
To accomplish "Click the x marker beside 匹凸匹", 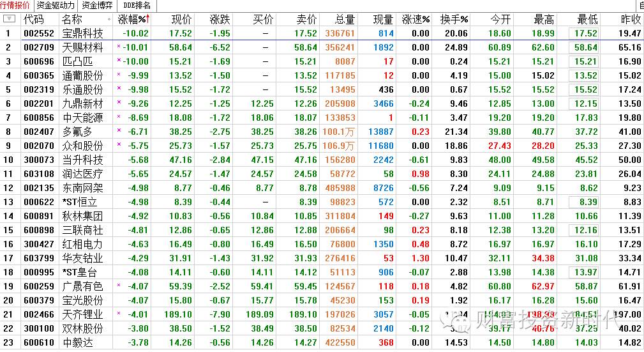I will 119,60.
